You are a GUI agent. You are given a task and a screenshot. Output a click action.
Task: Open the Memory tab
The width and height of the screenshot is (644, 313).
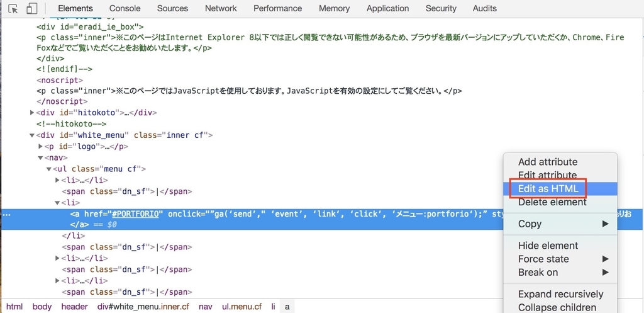click(x=335, y=8)
